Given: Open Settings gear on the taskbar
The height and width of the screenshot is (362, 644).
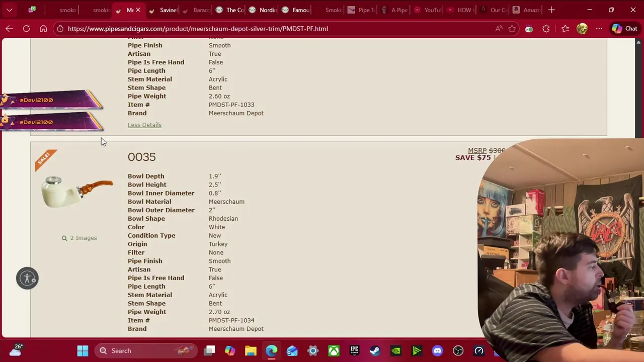Looking at the screenshot, I should pos(313,350).
